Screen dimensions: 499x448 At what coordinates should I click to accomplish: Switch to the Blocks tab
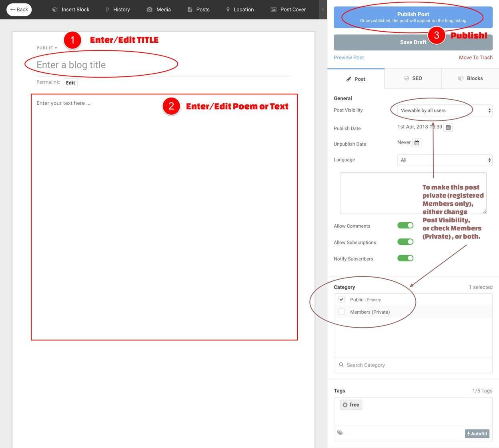pyautogui.click(x=470, y=78)
